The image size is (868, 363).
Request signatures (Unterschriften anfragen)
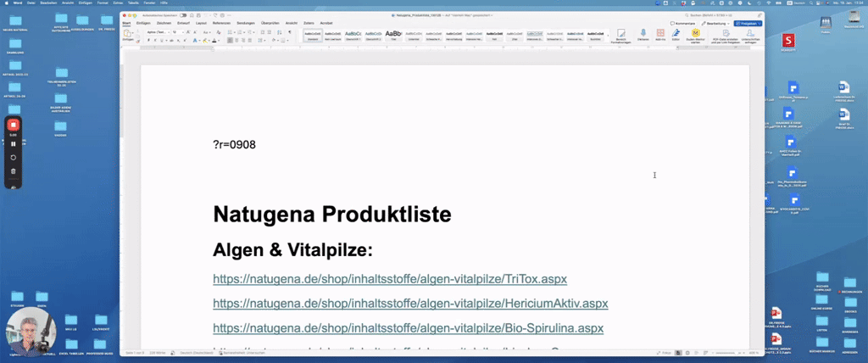(x=750, y=36)
